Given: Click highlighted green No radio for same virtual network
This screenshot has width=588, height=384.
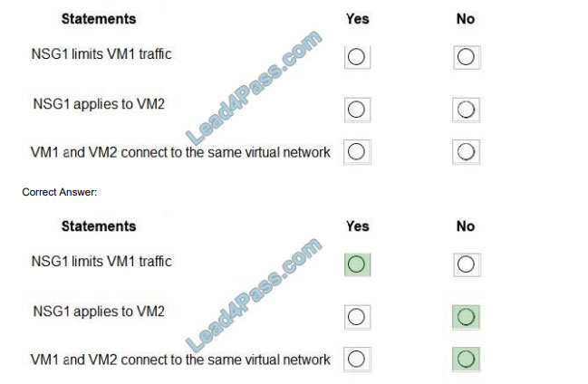Looking at the screenshot, I should pos(466,360).
